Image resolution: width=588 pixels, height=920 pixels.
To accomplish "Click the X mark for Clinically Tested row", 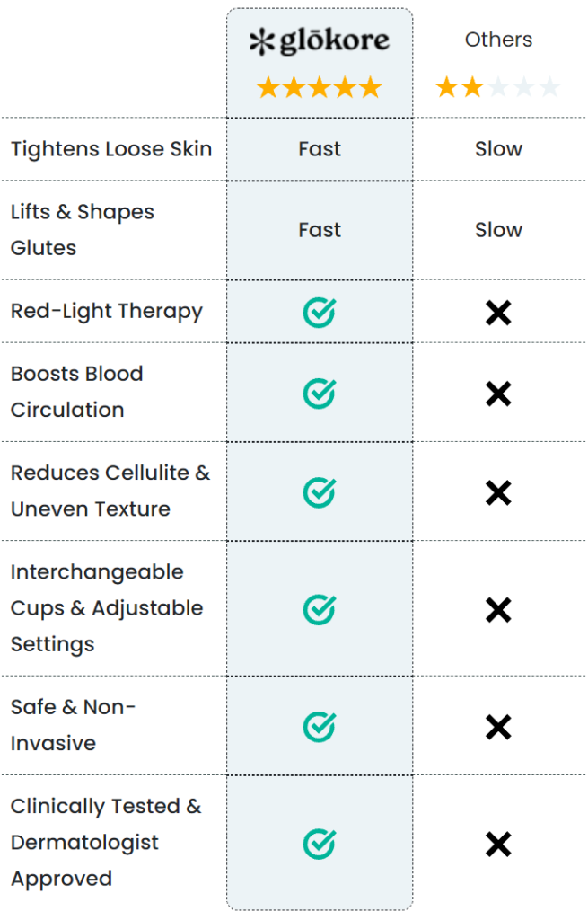I will click(x=498, y=845).
